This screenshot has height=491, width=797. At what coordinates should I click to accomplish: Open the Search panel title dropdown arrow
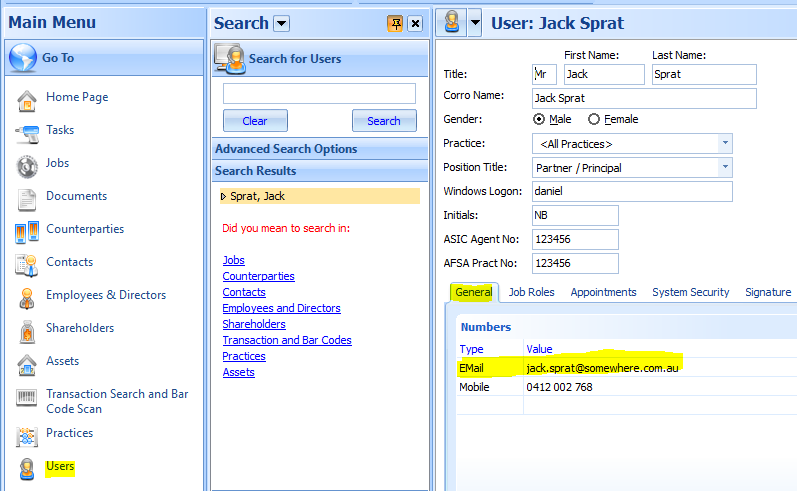pos(281,23)
